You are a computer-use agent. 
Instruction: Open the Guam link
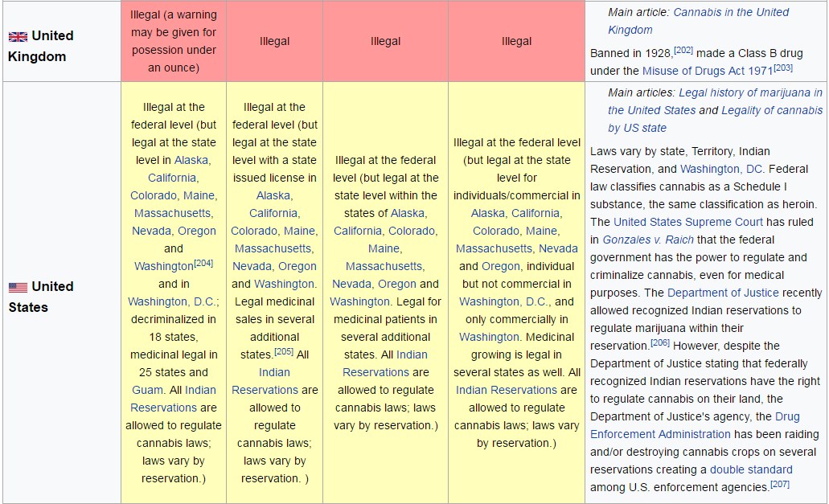[x=147, y=390]
